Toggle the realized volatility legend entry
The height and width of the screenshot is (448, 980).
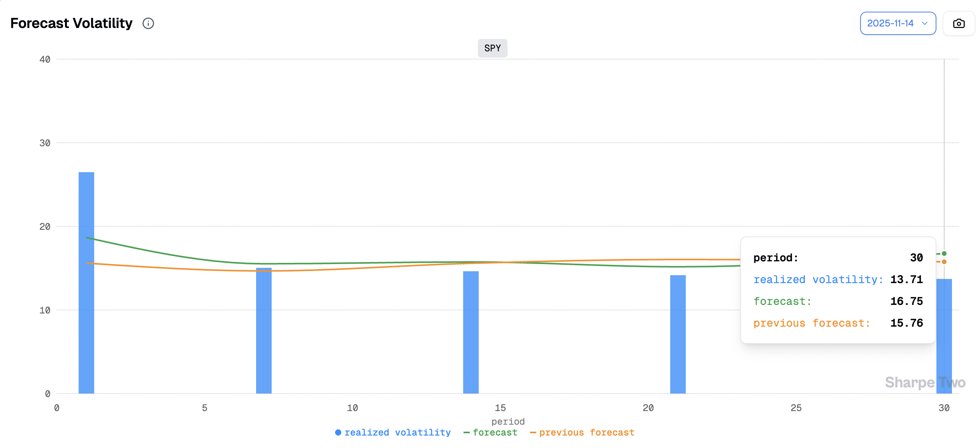pyautogui.click(x=393, y=432)
